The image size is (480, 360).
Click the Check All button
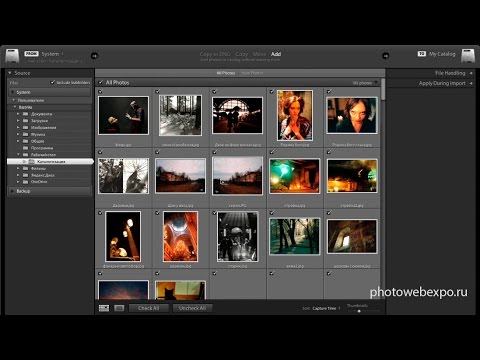[x=149, y=308]
